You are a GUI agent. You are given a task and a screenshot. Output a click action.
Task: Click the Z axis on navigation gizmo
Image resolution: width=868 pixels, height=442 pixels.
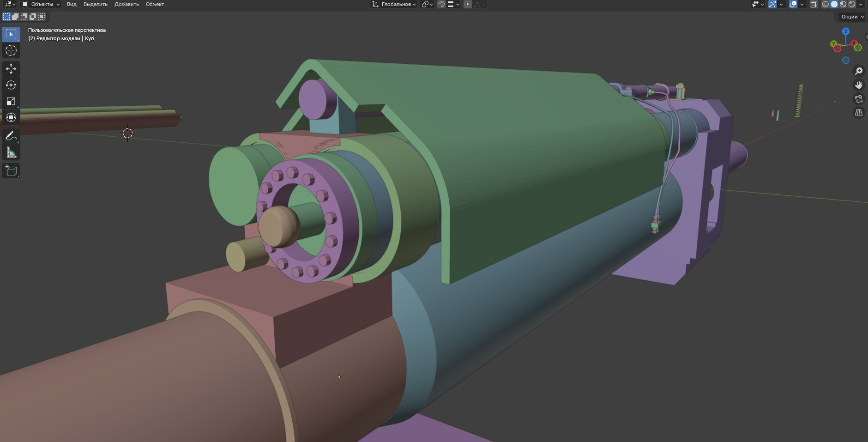coord(846,31)
